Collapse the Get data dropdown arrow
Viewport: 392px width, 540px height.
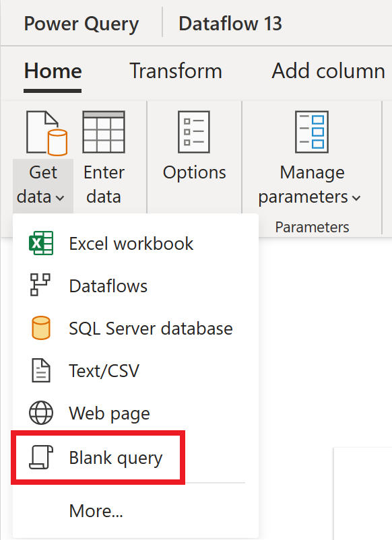pyautogui.click(x=60, y=198)
